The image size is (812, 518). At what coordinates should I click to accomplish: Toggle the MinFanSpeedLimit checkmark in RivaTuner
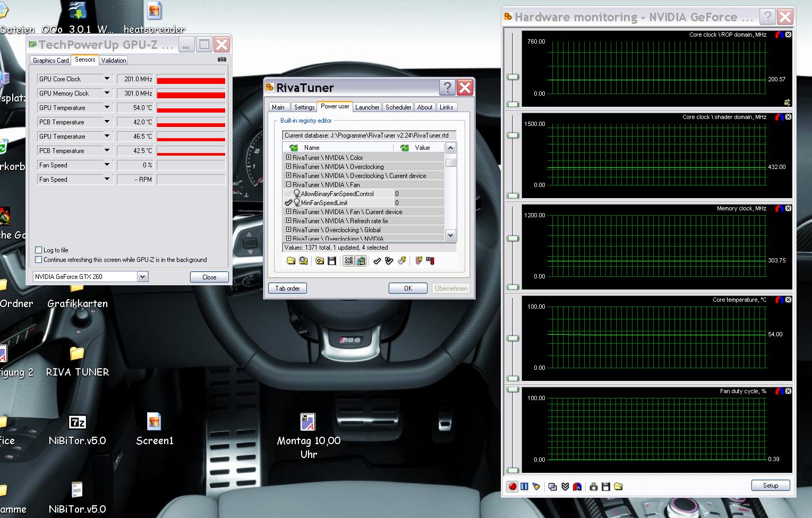click(x=288, y=202)
